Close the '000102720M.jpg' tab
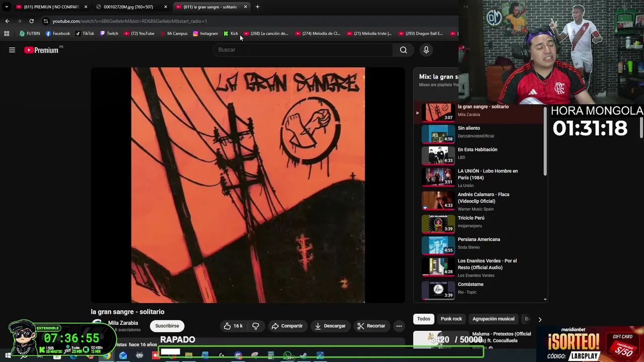 click(166, 7)
